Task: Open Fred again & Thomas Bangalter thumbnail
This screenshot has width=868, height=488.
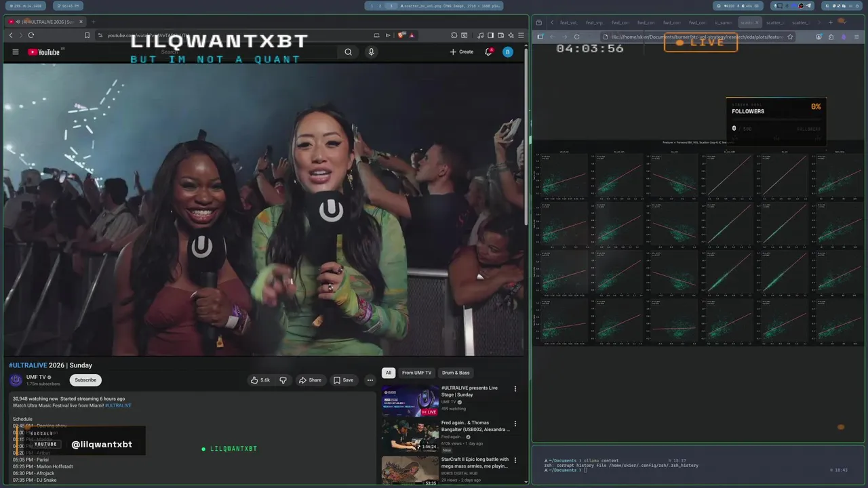Action: pos(410,436)
